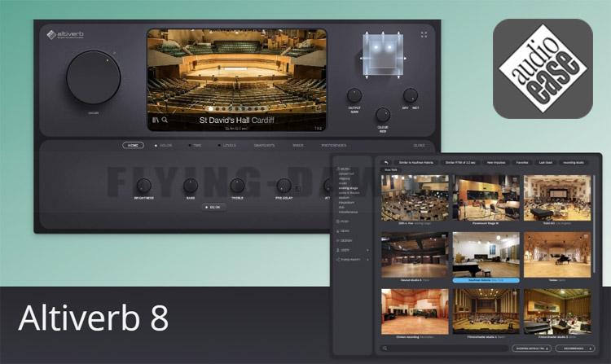Click the Similar to Kaufman Astoria filter
The height and width of the screenshot is (364, 611).
click(x=416, y=162)
